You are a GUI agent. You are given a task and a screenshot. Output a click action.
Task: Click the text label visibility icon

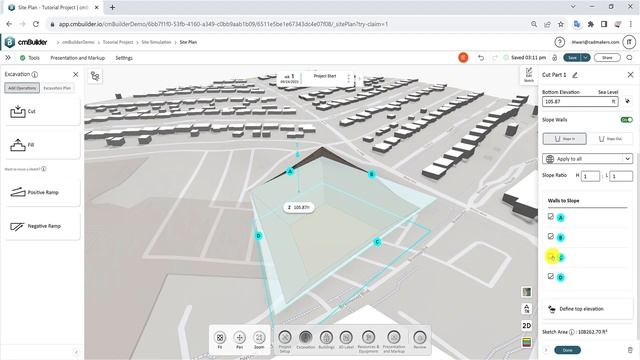click(x=527, y=309)
